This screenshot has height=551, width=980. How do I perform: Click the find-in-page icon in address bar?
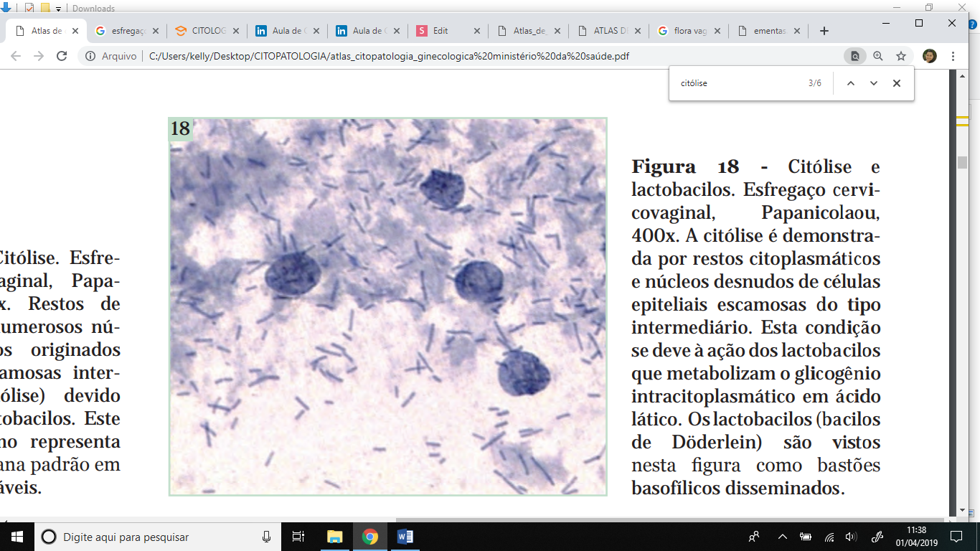pyautogui.click(x=854, y=56)
